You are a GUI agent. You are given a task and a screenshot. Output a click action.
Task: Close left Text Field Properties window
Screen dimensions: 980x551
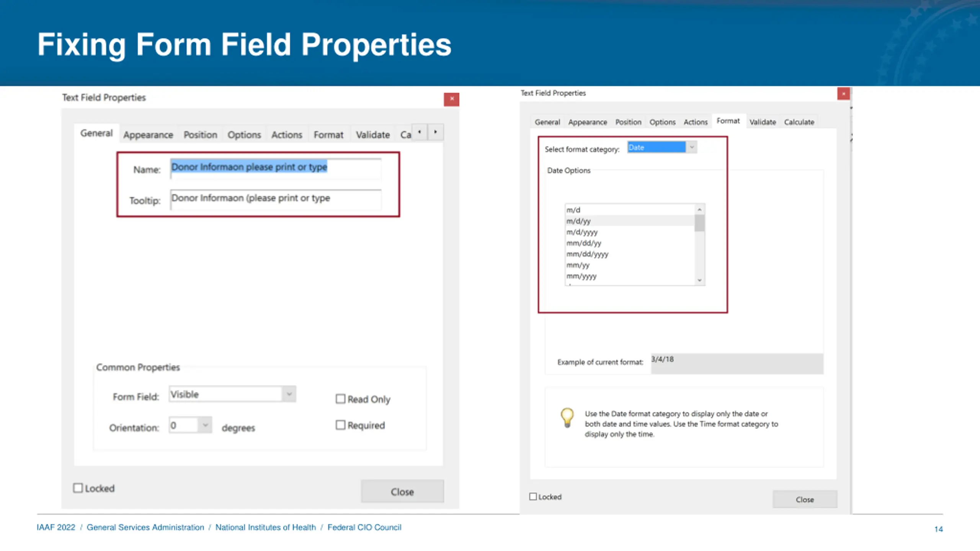tap(452, 99)
